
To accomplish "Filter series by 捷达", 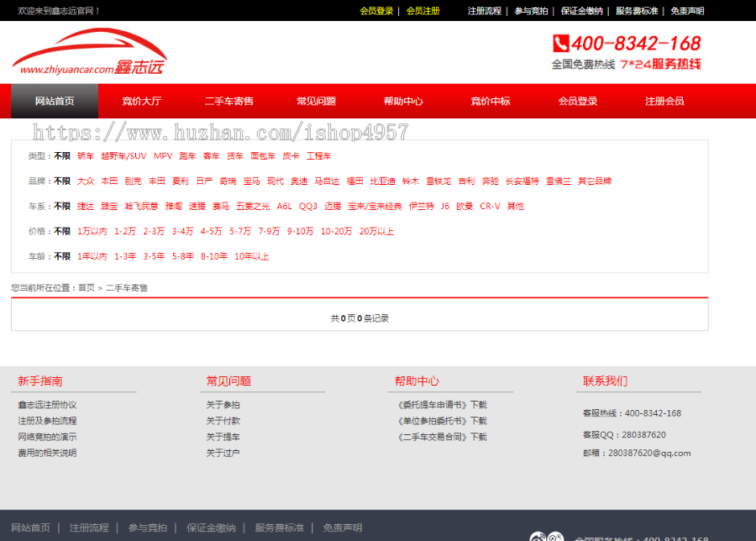I will (x=86, y=207).
